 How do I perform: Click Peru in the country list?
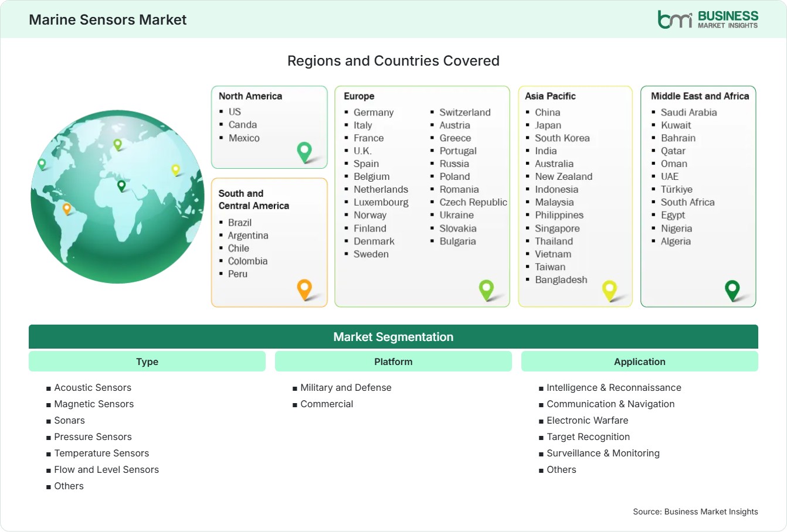click(238, 274)
